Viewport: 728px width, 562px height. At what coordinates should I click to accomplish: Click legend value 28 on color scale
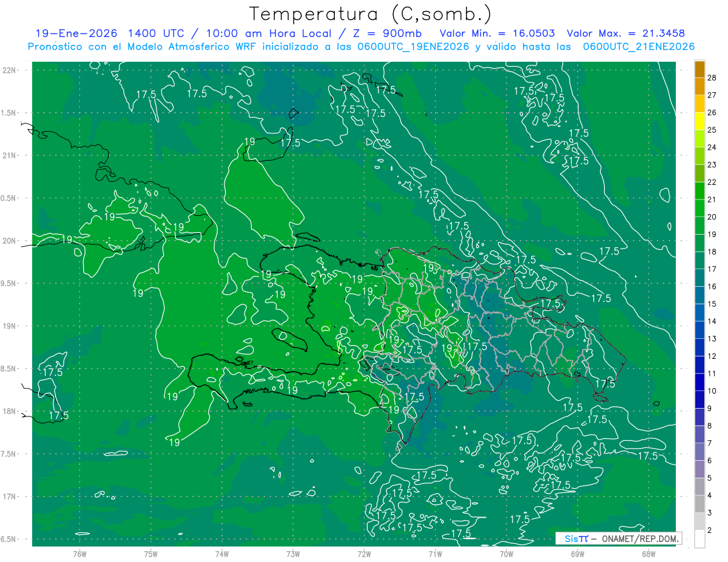pos(712,78)
